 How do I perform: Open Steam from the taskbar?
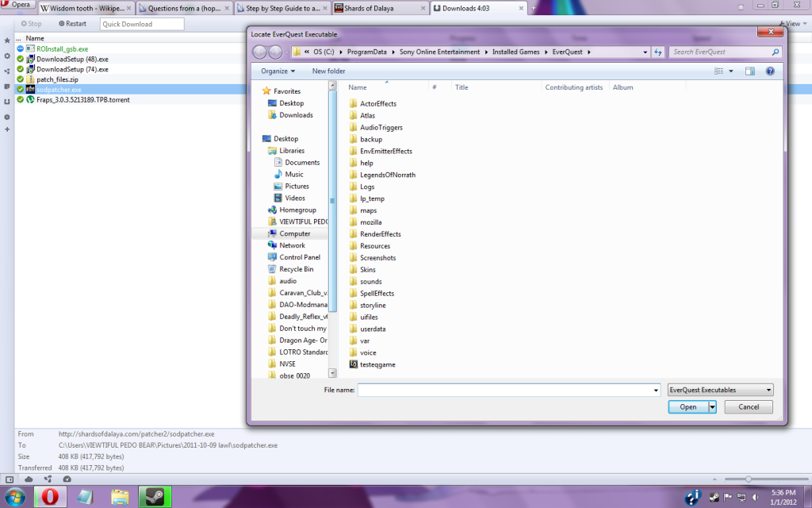[155, 497]
